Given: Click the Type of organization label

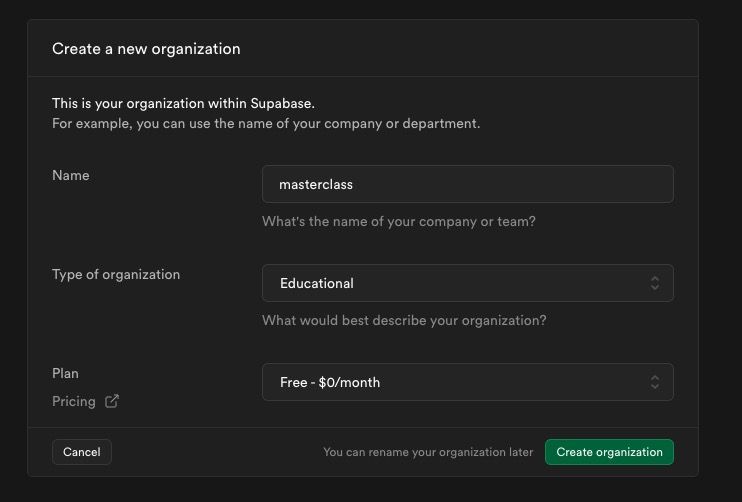Looking at the screenshot, I should pyautogui.click(x=116, y=274).
